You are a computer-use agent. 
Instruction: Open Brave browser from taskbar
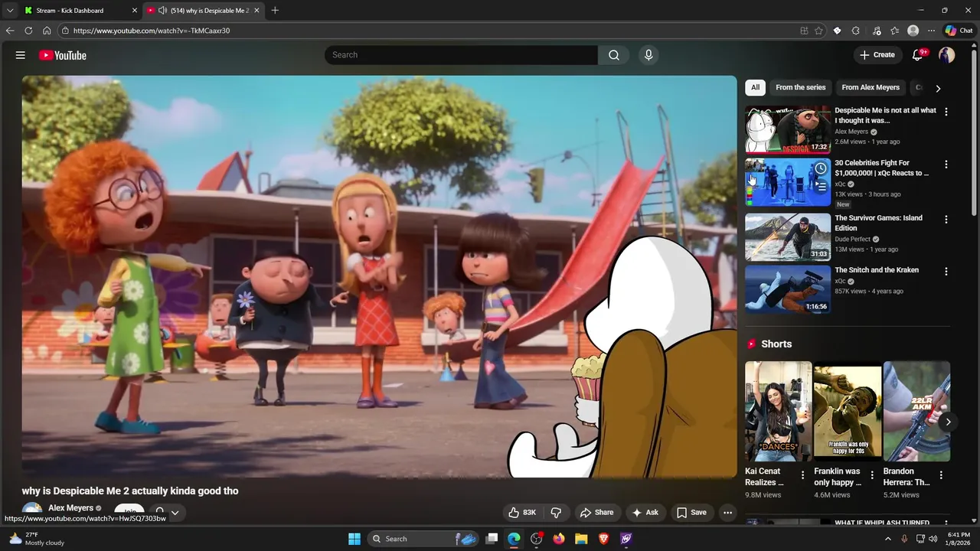tap(603, 539)
